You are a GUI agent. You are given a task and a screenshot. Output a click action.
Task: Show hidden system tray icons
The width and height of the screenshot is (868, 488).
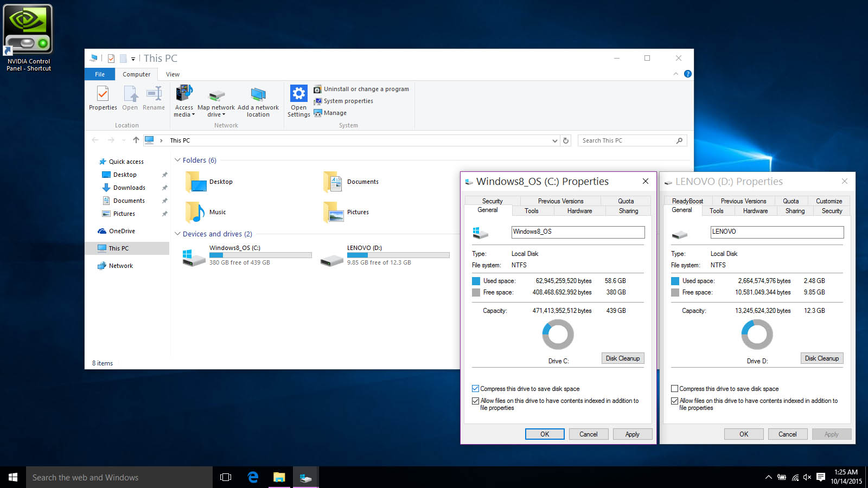(768, 477)
